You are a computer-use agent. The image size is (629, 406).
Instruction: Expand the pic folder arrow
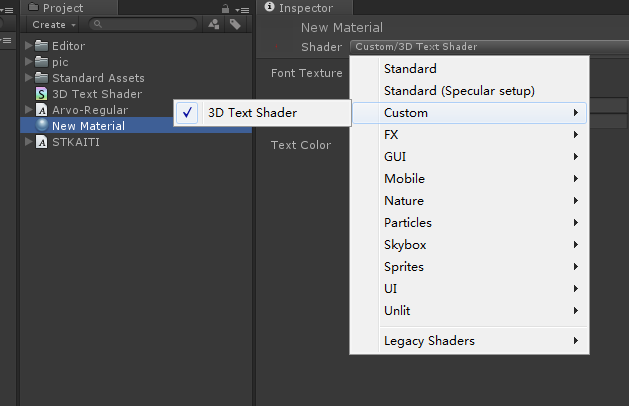[28, 61]
